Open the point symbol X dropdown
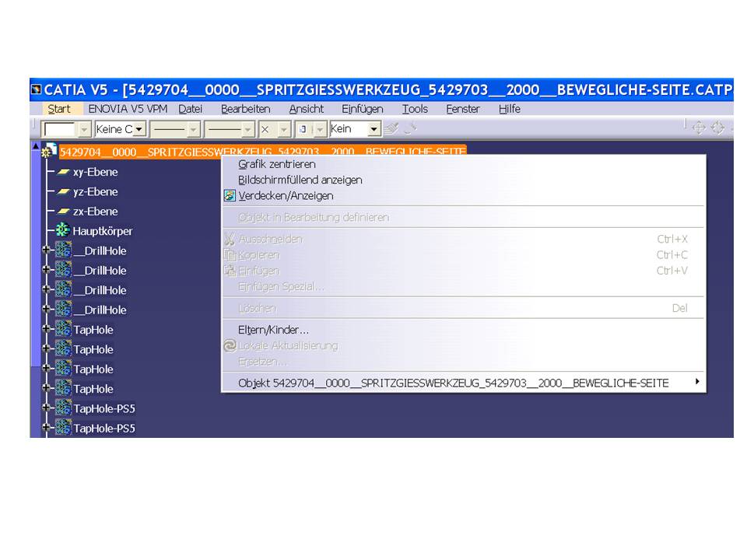 click(x=284, y=129)
